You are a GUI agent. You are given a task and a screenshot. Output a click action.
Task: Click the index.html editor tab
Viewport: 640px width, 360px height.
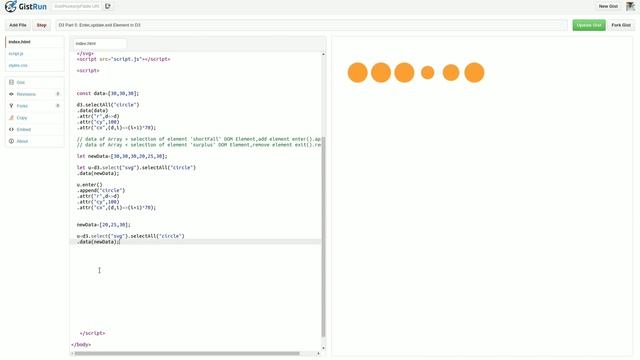(x=99, y=44)
